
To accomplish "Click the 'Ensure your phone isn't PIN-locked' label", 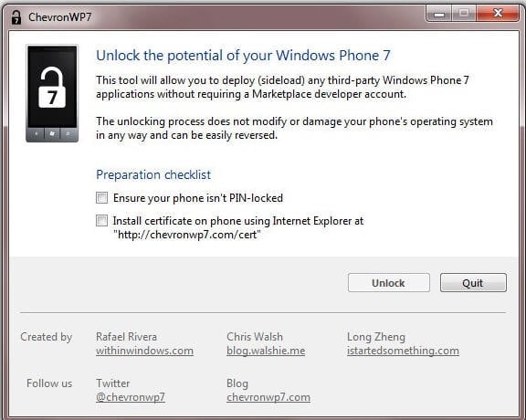I will pyautogui.click(x=198, y=198).
